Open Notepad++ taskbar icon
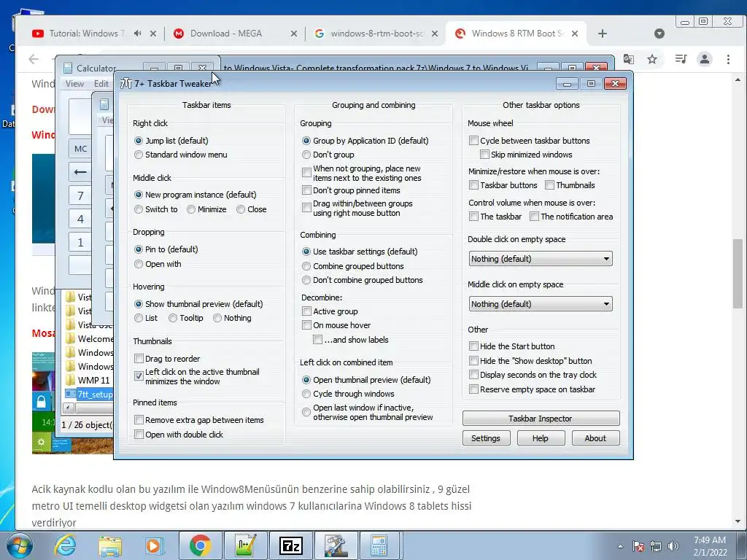This screenshot has height=560, width=747. pos(246,545)
